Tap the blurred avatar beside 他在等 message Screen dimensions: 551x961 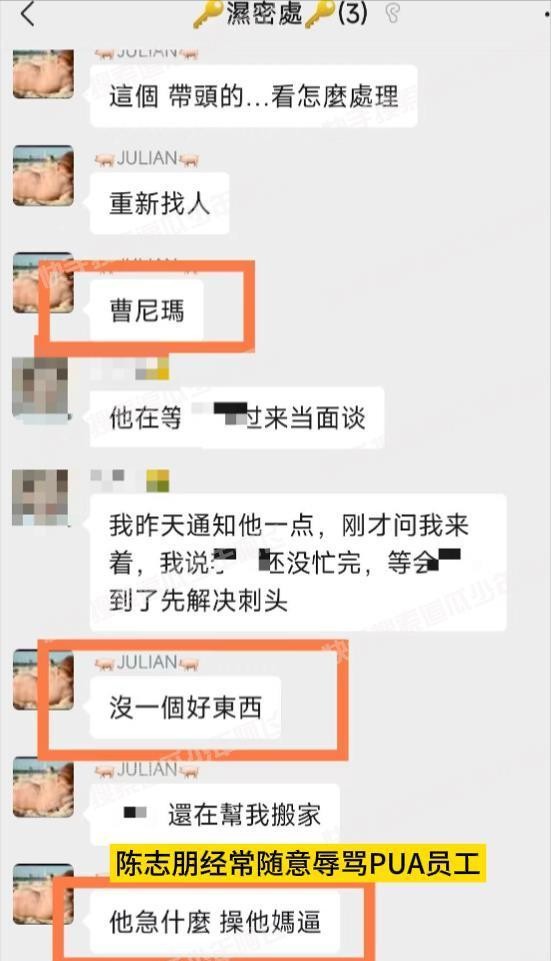[40, 389]
